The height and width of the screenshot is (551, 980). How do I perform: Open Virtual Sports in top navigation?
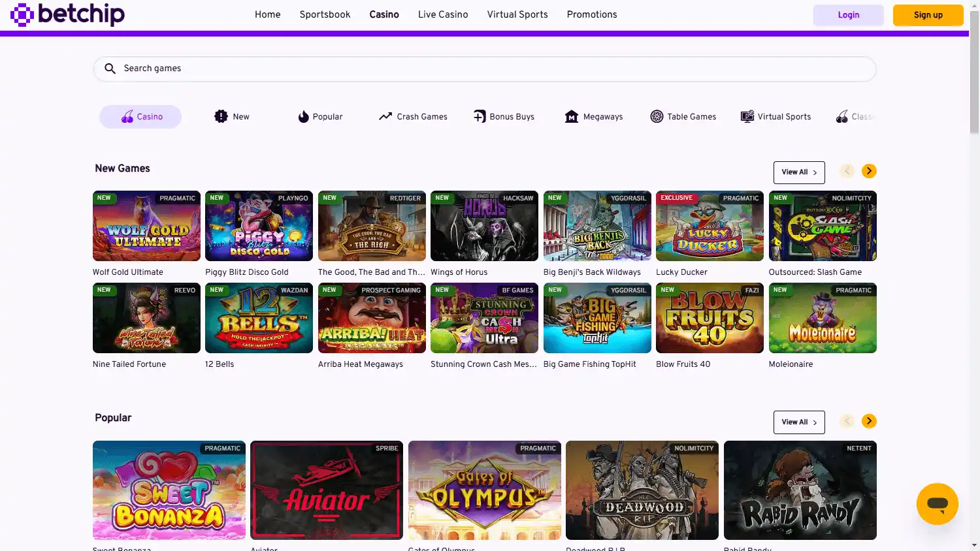point(517,14)
